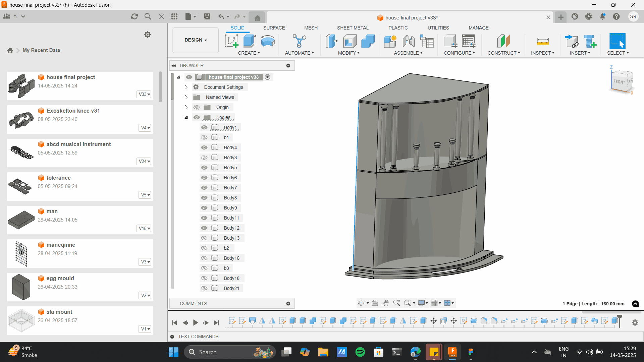This screenshot has width=644, height=362.
Task: Open data panel settings gear
Action: pyautogui.click(x=148, y=35)
